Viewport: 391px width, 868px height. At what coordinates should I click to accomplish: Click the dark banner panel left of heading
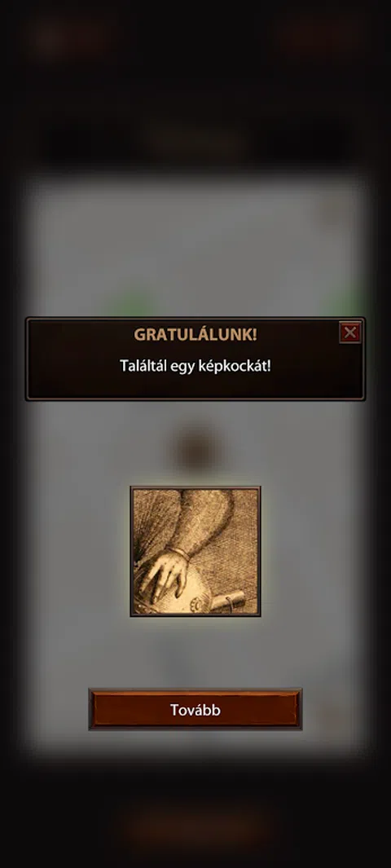coord(77,359)
